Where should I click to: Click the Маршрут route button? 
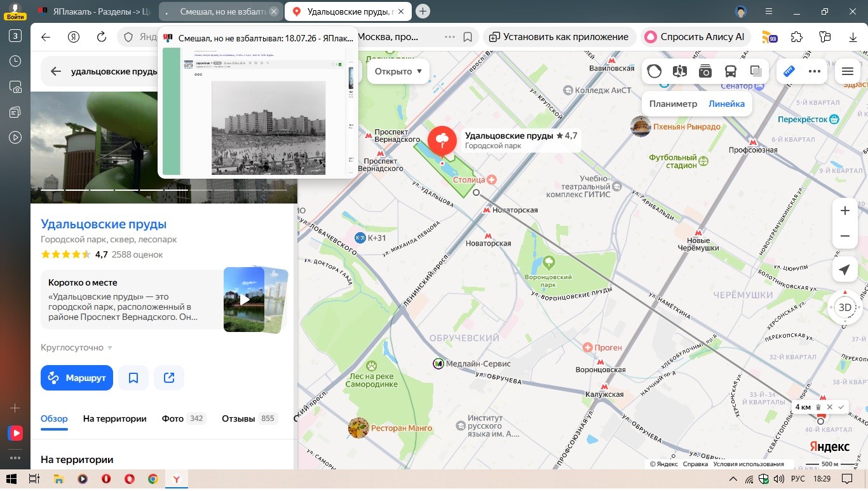[77, 378]
